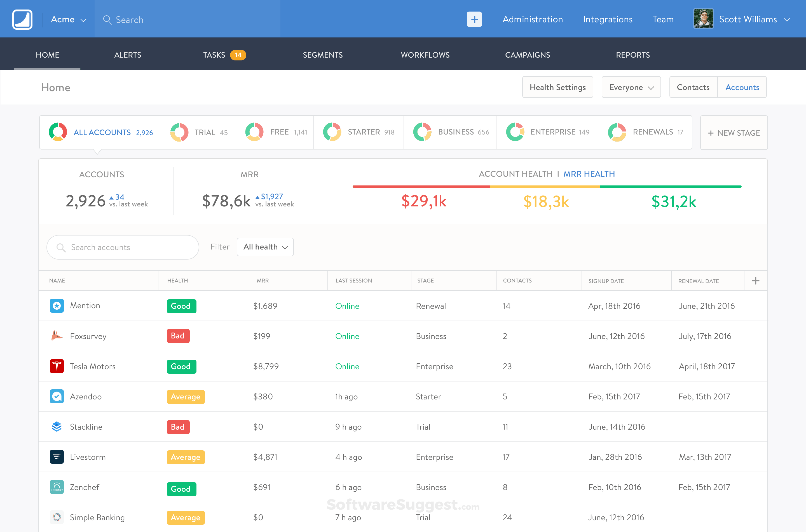Switch to the CAMPAIGNS tab
806x532 pixels.
[527, 55]
